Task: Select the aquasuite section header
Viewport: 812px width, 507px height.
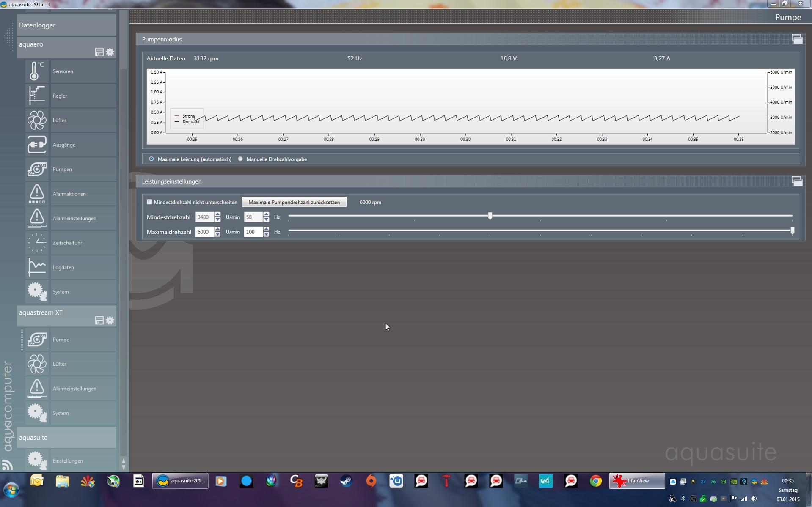Action: pos(66,437)
